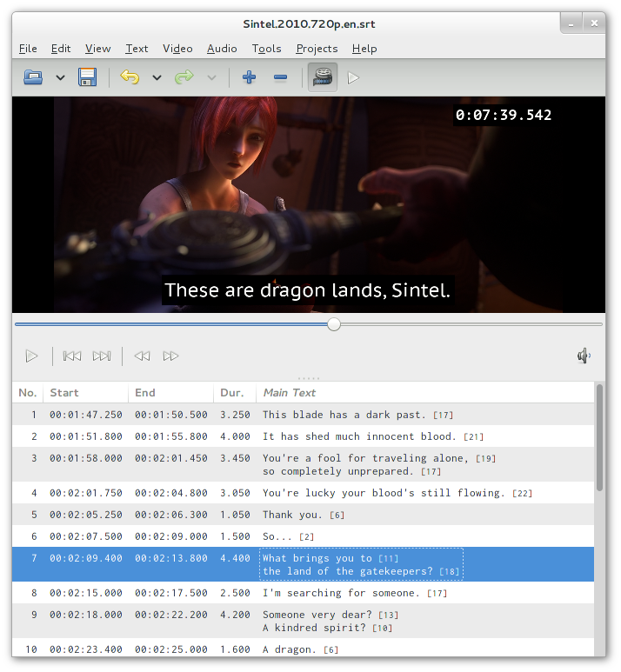This screenshot has height=672, width=621.
Task: Expand the undo history dropdown arrow
Action: tap(157, 77)
